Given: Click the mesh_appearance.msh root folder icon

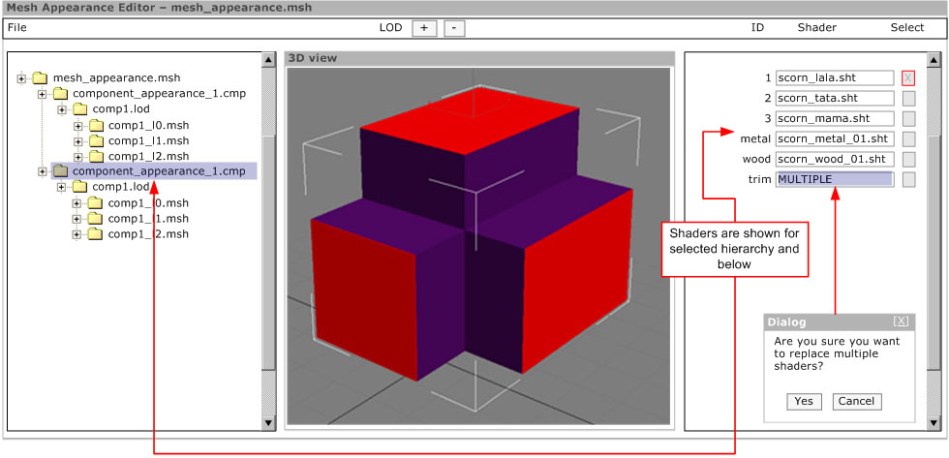Looking at the screenshot, I should 40,77.
